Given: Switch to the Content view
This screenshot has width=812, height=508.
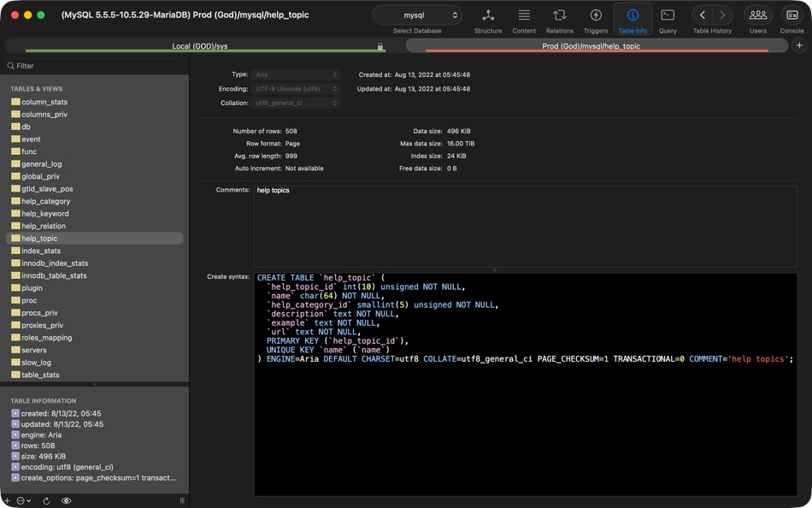Looking at the screenshot, I should [524, 20].
